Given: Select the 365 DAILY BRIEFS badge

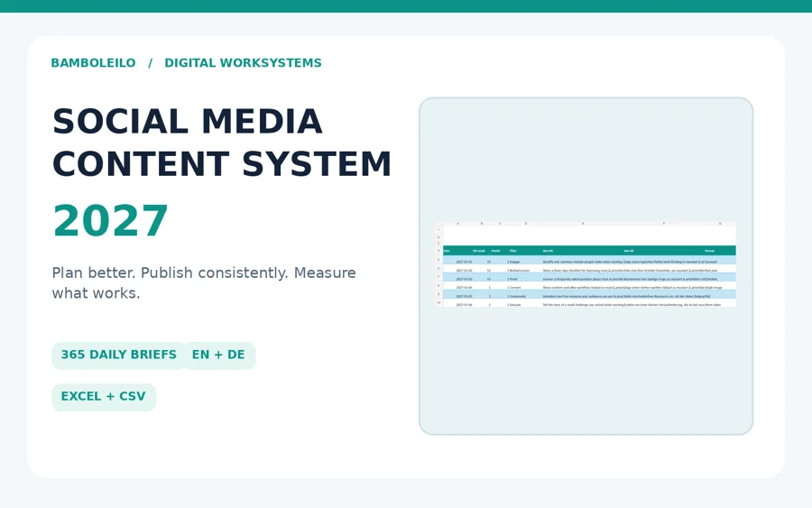Looking at the screenshot, I should (118, 356).
